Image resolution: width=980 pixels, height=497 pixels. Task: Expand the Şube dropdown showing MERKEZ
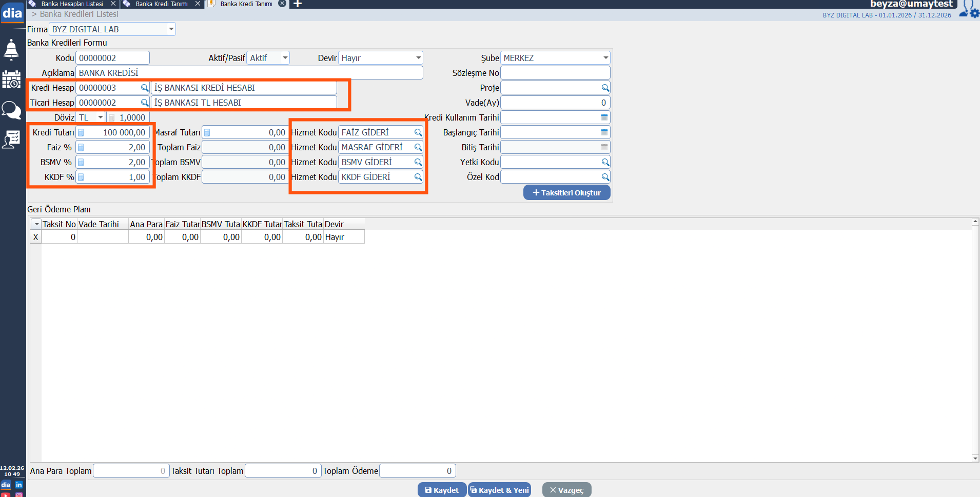click(605, 58)
